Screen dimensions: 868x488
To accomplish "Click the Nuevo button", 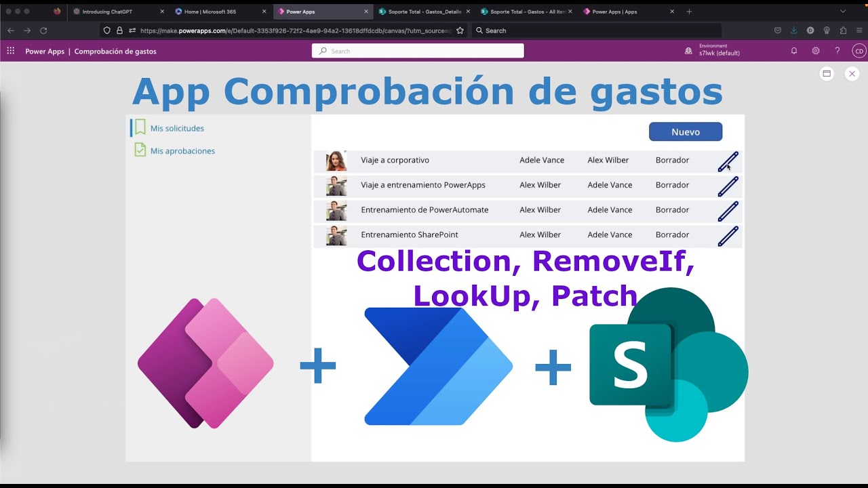I will point(686,131).
